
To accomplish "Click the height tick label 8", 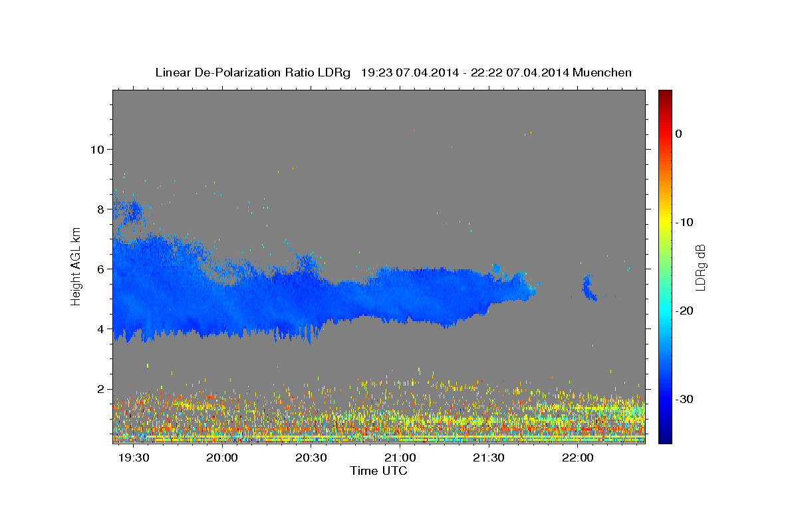I will (101, 209).
